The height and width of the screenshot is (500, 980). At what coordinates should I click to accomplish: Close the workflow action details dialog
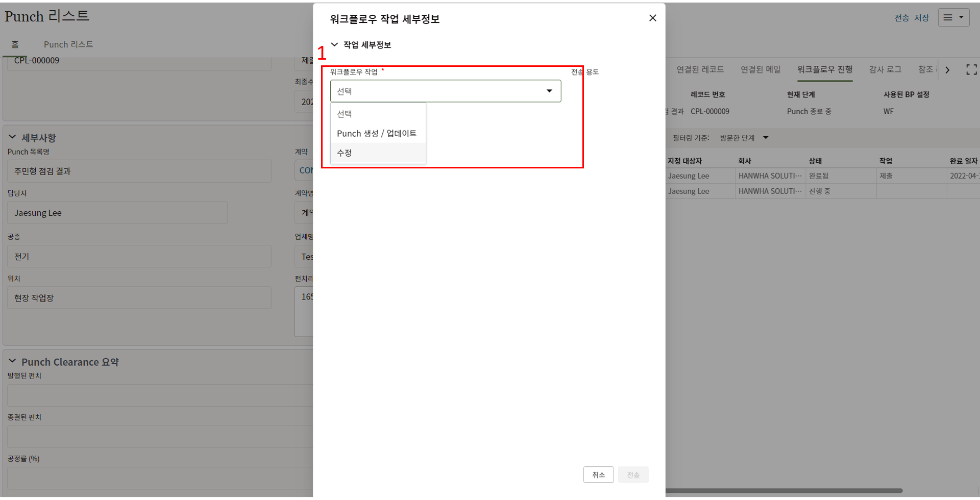pos(652,18)
